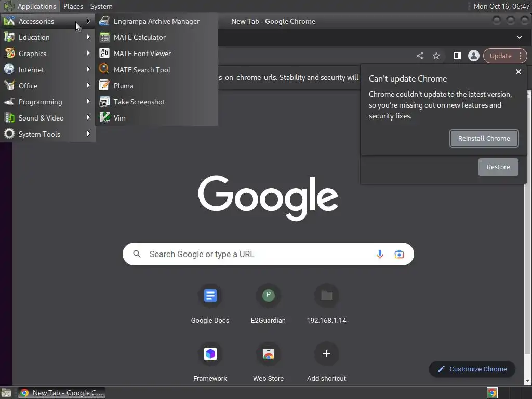
Task: Expand the Internet submenu arrow
Action: [88, 69]
